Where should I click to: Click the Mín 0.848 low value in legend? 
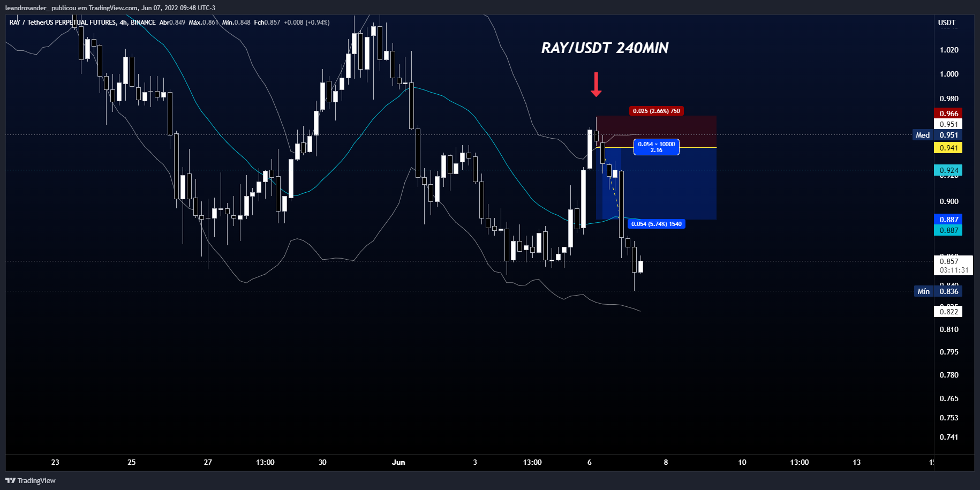point(236,22)
